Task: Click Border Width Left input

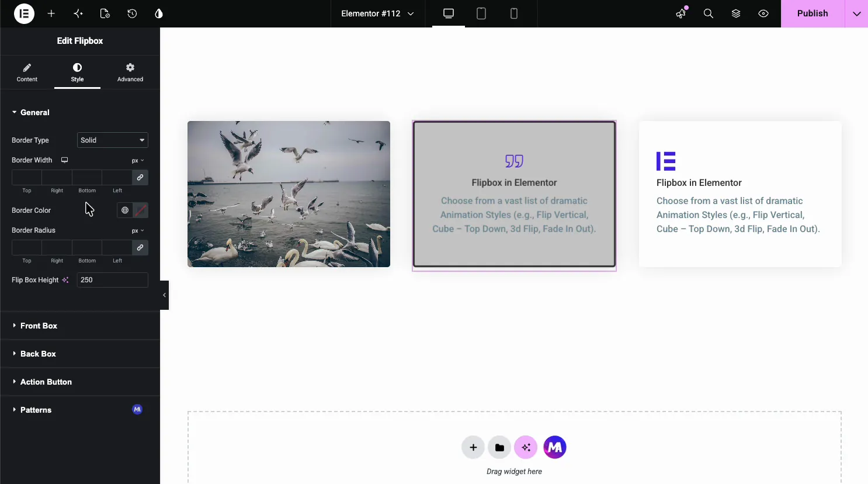Action: (x=117, y=178)
